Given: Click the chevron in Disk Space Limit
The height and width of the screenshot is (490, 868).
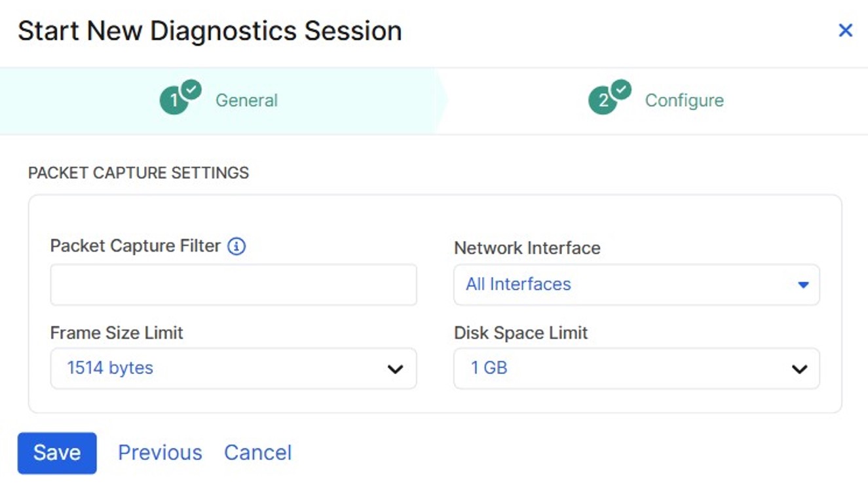Looking at the screenshot, I should (799, 369).
